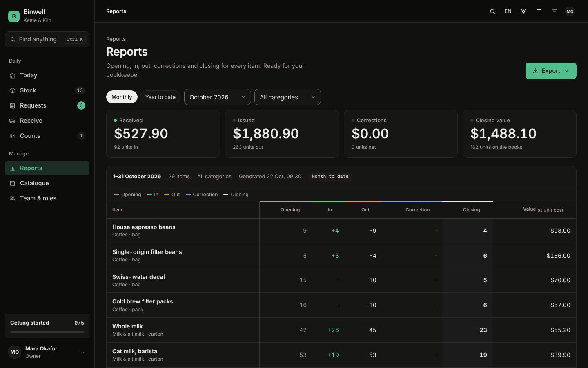
Task: Click the Issued $1,880.90 summary card
Action: pyautogui.click(x=282, y=134)
